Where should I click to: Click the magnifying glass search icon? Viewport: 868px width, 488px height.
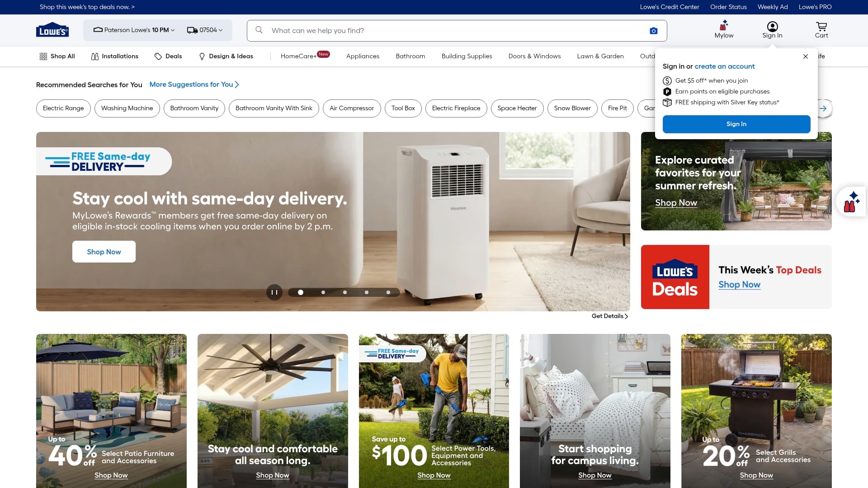coord(259,30)
